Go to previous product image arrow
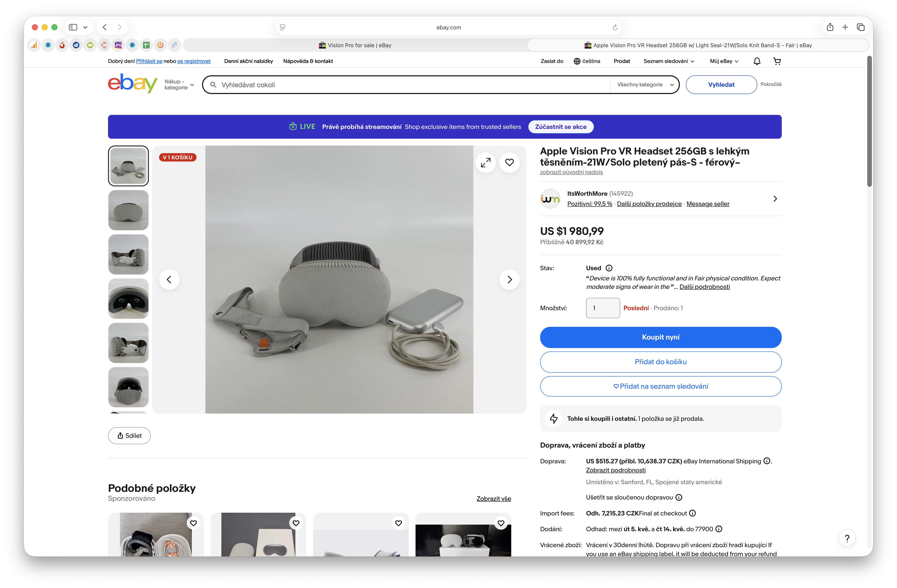The width and height of the screenshot is (897, 588). click(x=169, y=279)
